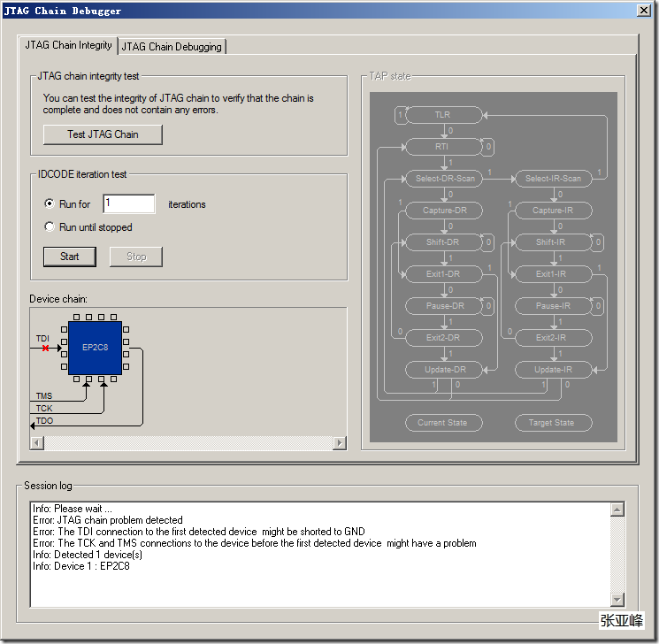The height and width of the screenshot is (644, 659).
Task: Select the Run for iterations option
Action: pos(50,204)
